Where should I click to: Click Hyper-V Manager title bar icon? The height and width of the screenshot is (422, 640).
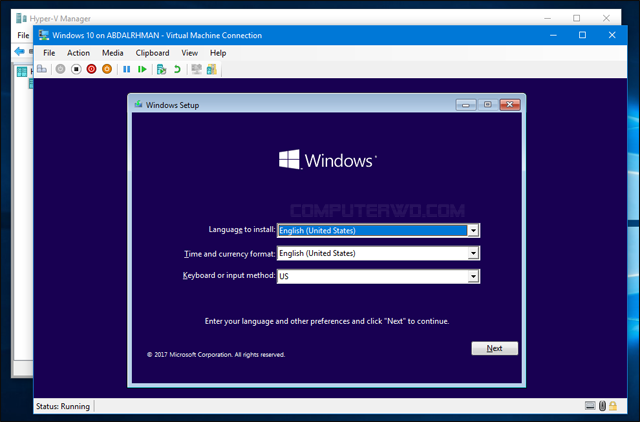(x=21, y=18)
